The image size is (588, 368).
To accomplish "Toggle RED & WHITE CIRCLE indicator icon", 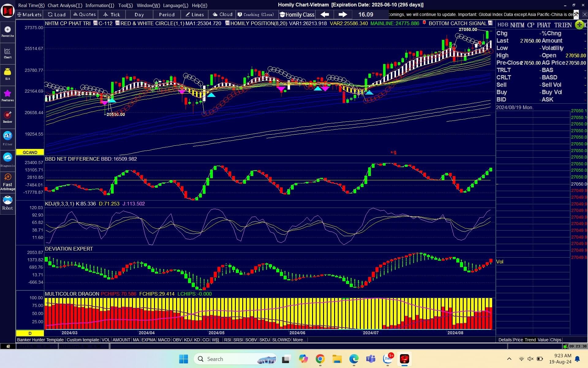I will 117,23.
